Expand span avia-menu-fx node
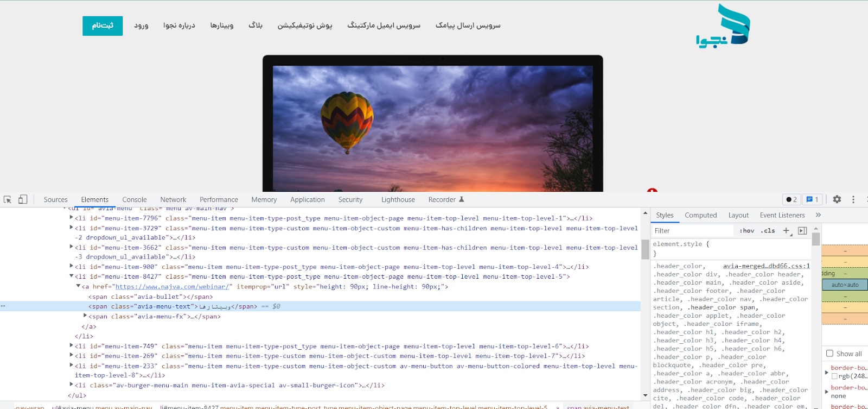Viewport: 868px width, 409px height. (85, 316)
